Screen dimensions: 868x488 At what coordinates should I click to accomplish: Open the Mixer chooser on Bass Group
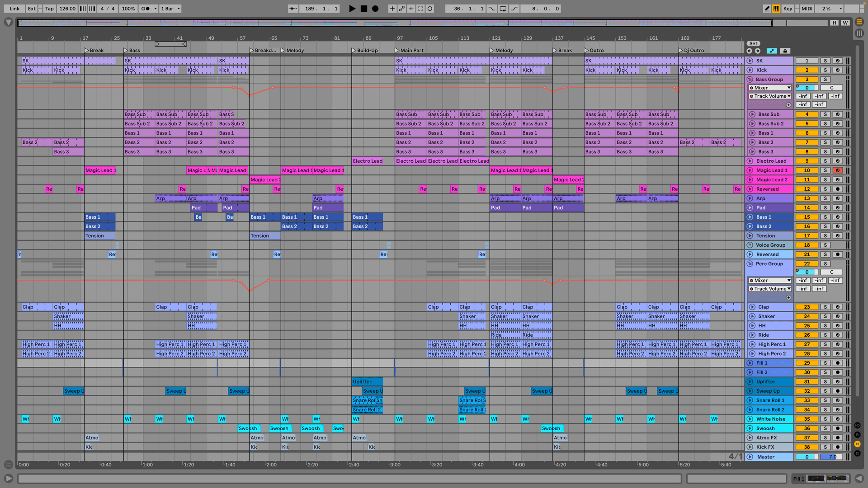point(769,88)
